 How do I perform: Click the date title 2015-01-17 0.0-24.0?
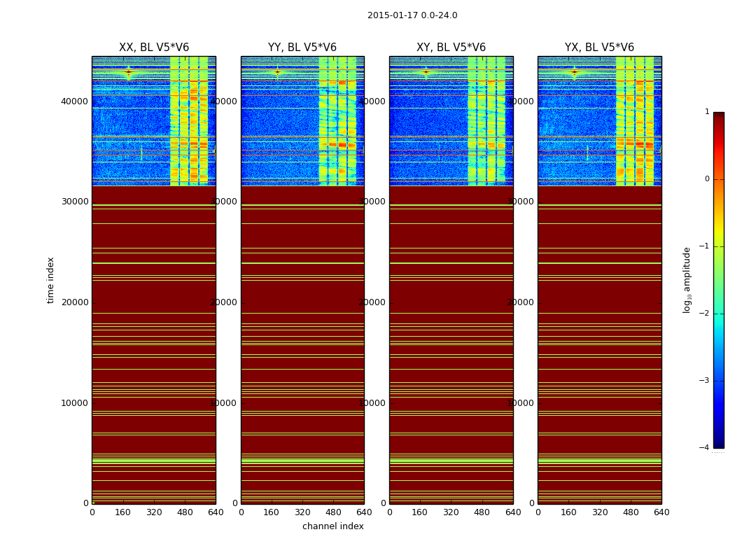click(x=412, y=15)
